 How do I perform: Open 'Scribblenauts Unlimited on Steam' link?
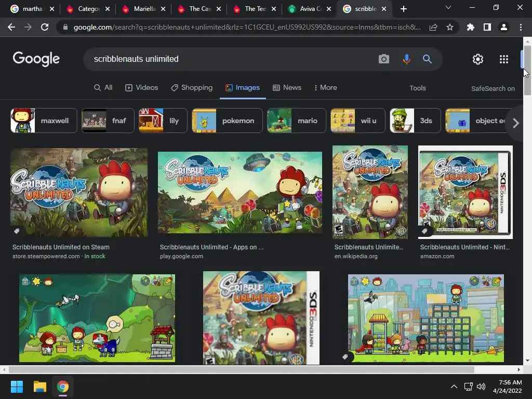pos(61,247)
